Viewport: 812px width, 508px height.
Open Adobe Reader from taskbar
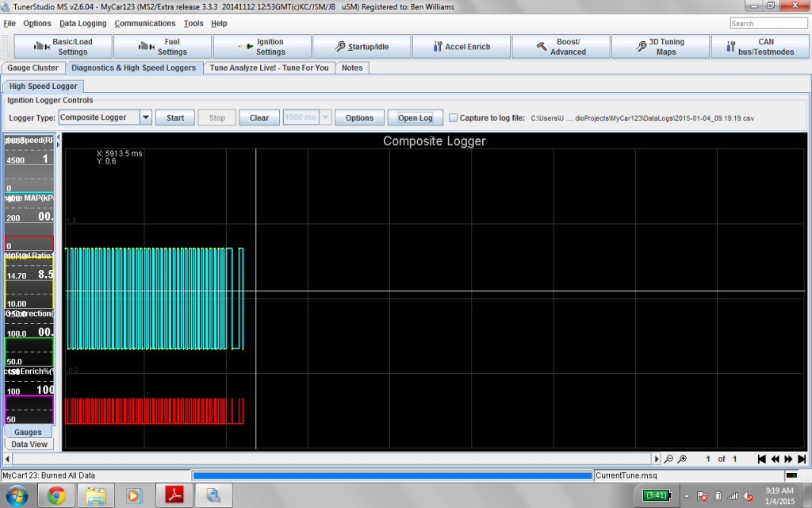pos(171,496)
